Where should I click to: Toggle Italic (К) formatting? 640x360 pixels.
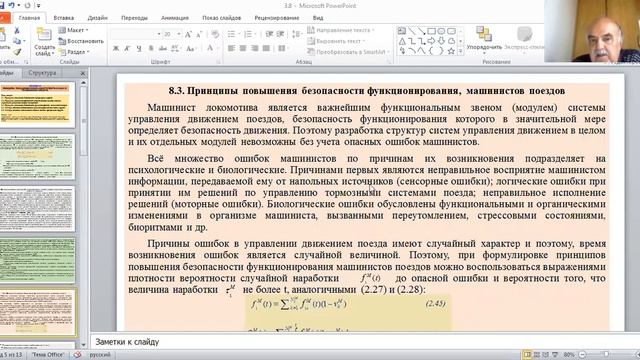[x=127, y=49]
